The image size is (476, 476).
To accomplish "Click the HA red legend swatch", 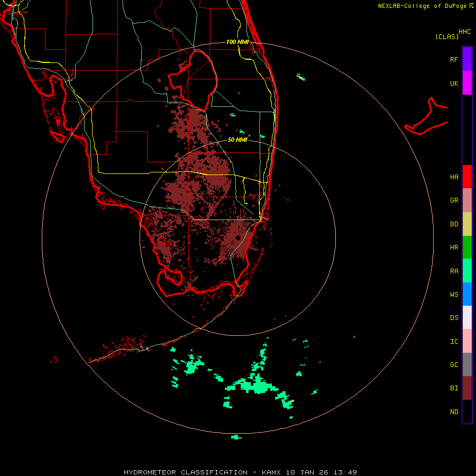I will 467,177.
